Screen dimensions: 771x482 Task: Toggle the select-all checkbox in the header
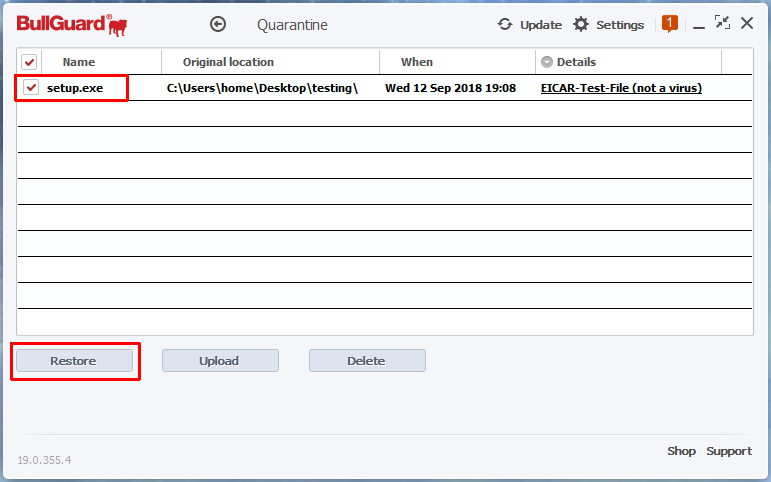pos(29,62)
